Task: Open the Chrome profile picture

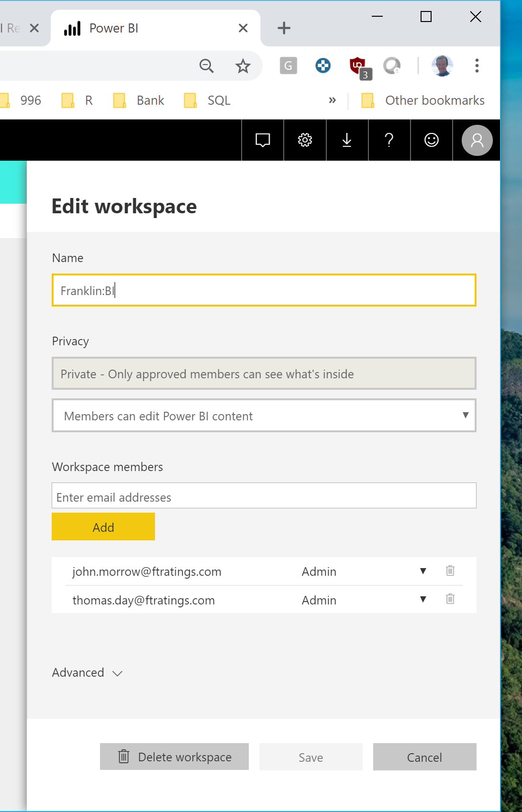Action: (x=442, y=66)
